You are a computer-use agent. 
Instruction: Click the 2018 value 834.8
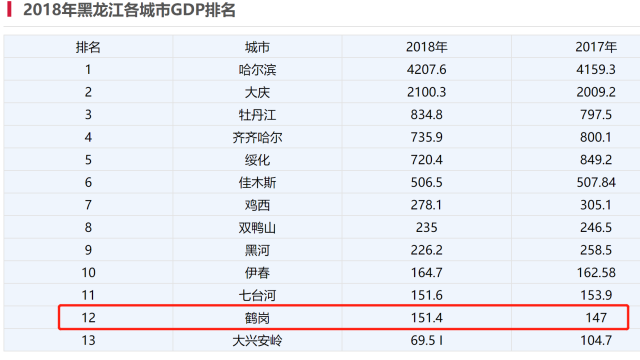click(x=427, y=115)
